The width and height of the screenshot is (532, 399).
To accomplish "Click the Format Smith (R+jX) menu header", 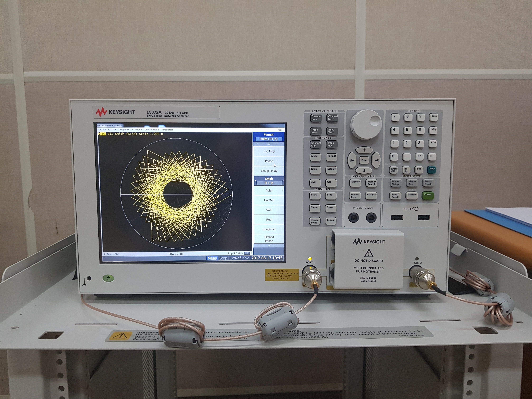I will pyautogui.click(x=268, y=137).
